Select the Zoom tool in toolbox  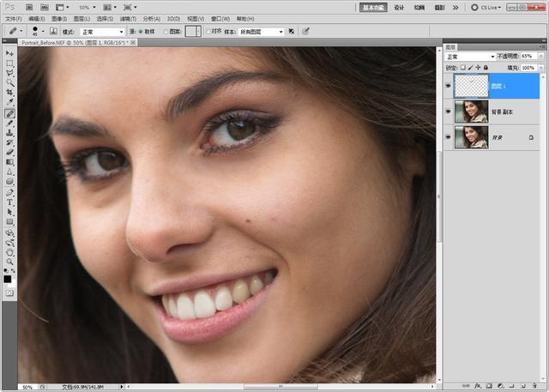[x=9, y=262]
